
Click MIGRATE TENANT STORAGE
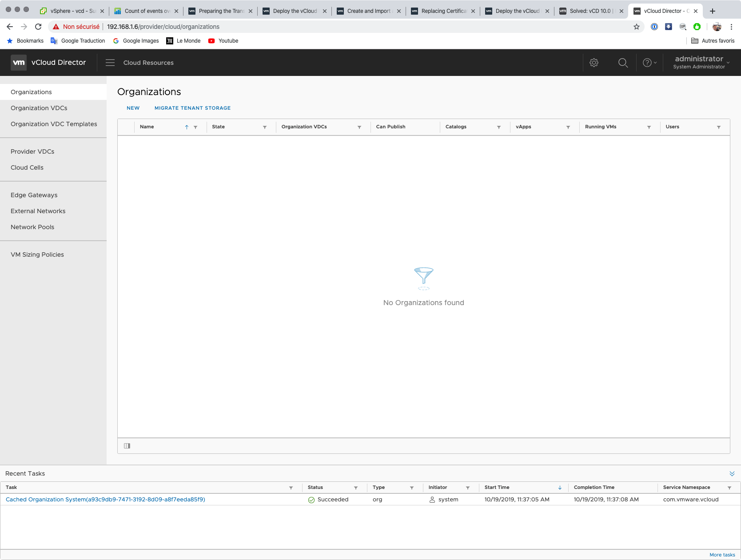pos(192,108)
